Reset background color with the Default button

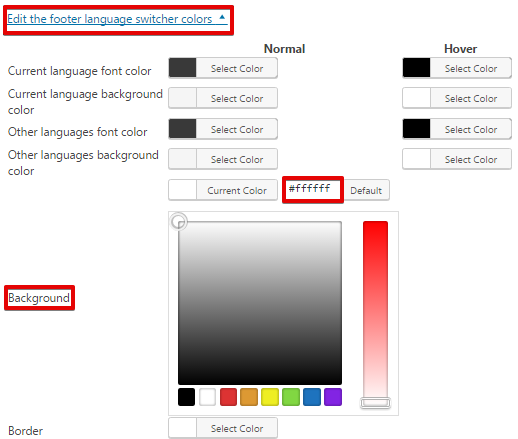[x=366, y=190]
